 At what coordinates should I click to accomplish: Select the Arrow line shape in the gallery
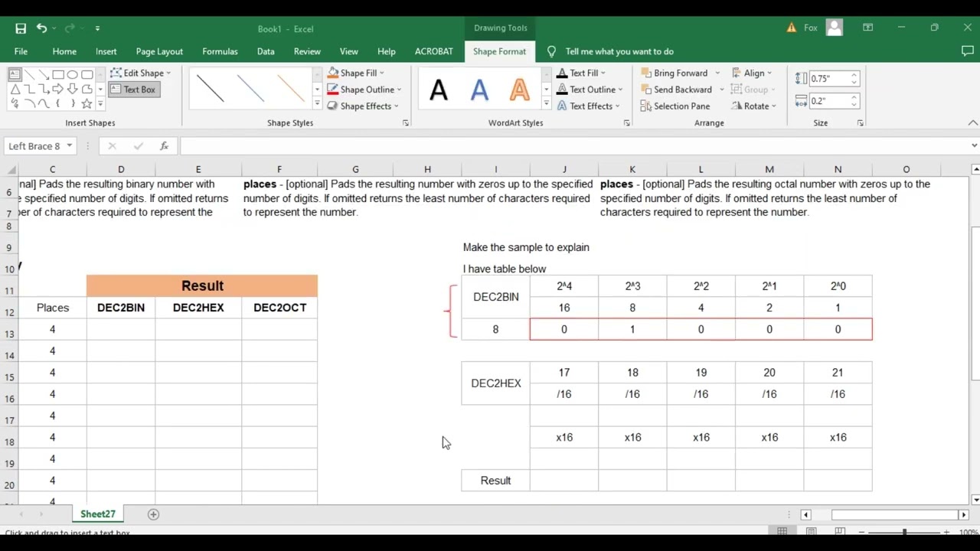point(44,74)
